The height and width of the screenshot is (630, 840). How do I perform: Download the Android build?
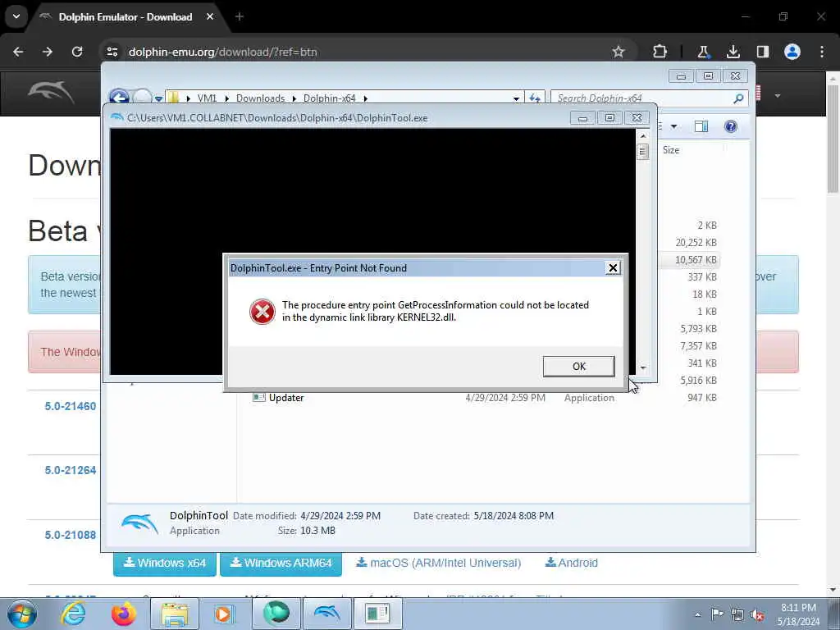coord(571,563)
